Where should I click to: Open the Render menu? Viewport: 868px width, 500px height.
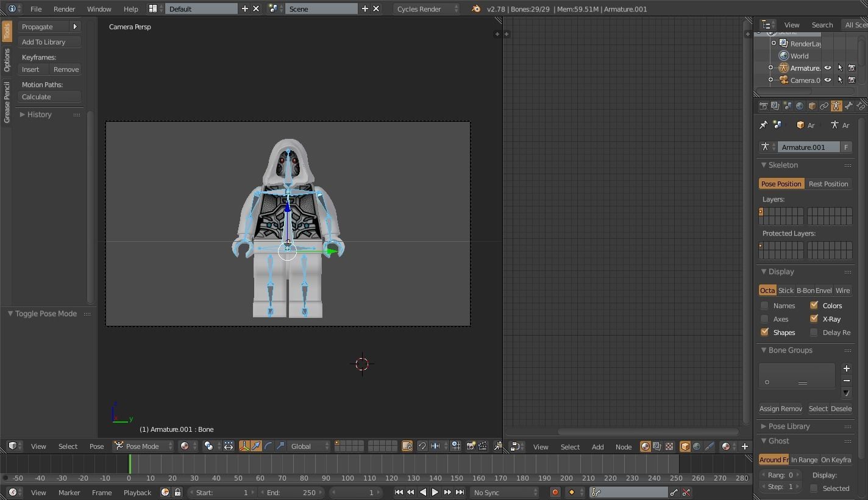tap(64, 9)
